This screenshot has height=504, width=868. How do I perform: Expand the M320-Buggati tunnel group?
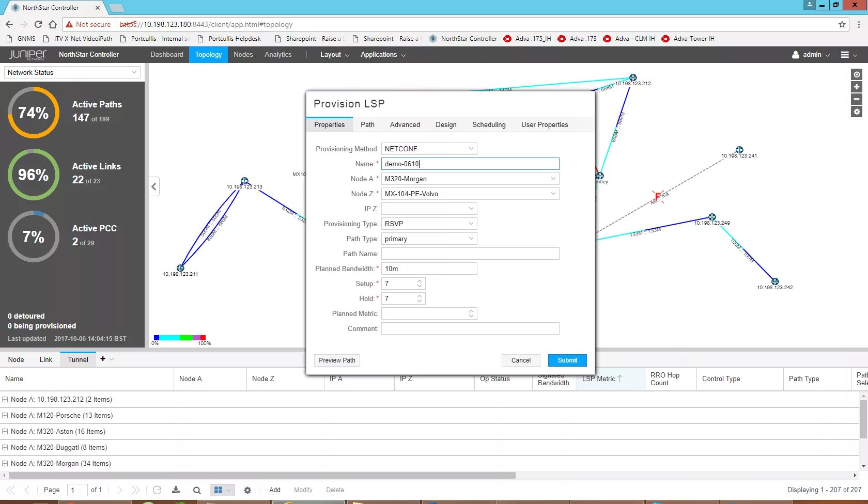5,448
